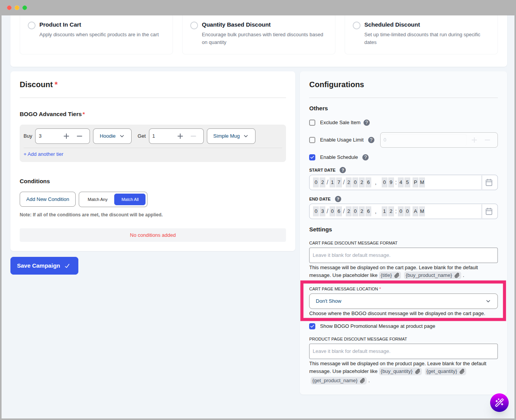Open the Hoodie buy product dropdown
Screen dimensions: 516x420
112,136
